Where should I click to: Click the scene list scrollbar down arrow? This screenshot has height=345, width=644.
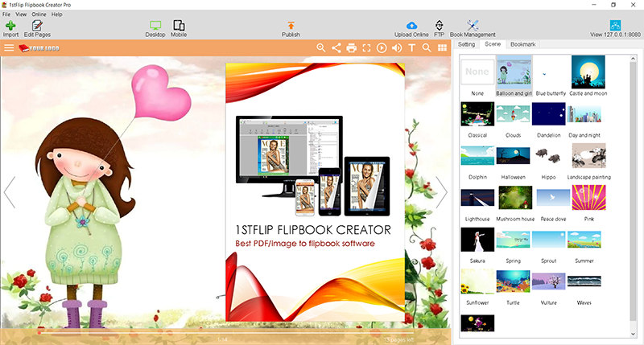point(633,334)
